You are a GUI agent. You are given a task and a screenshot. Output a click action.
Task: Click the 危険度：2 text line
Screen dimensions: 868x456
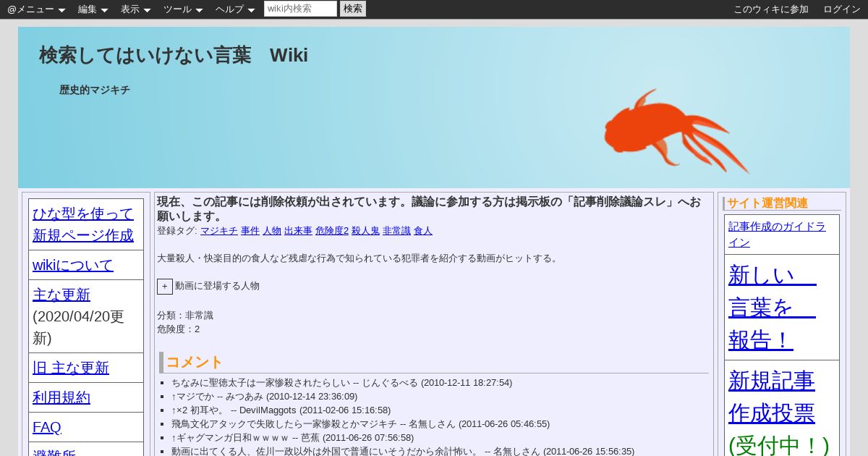(x=179, y=329)
